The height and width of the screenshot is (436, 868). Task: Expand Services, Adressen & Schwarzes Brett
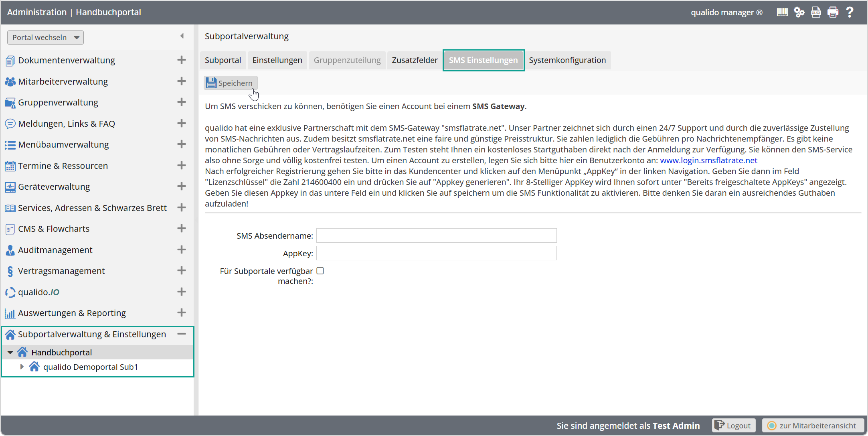pyautogui.click(x=182, y=207)
